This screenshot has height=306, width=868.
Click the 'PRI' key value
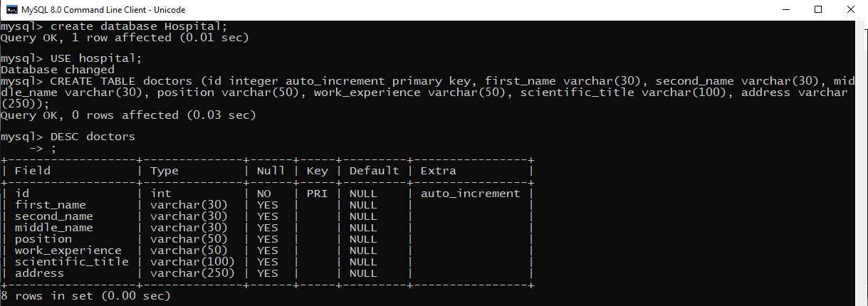(318, 194)
